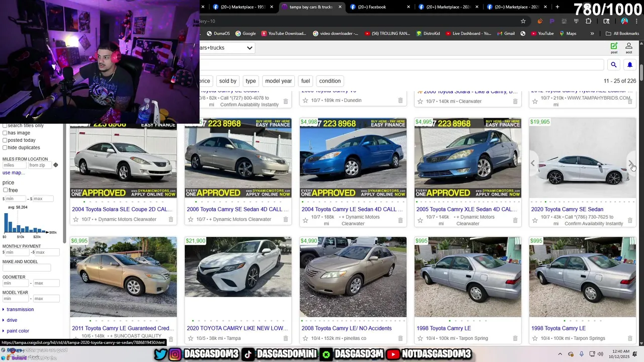
Task: Open All Bookmarks folder
Action: click(x=622, y=34)
